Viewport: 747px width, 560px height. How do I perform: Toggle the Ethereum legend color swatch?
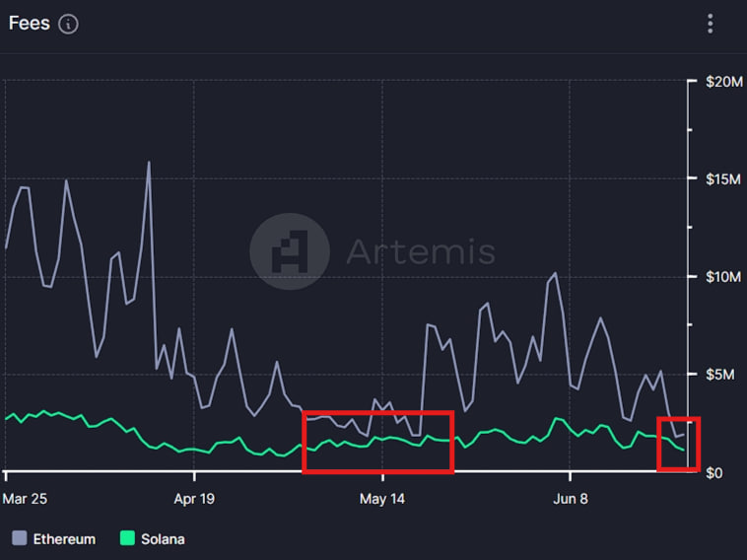(x=19, y=538)
